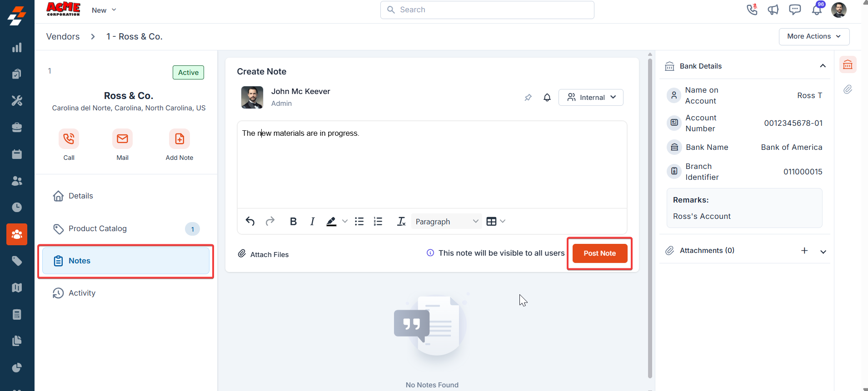Add a new attachment with plus icon
Viewport: 868px width, 391px height.
click(x=804, y=251)
